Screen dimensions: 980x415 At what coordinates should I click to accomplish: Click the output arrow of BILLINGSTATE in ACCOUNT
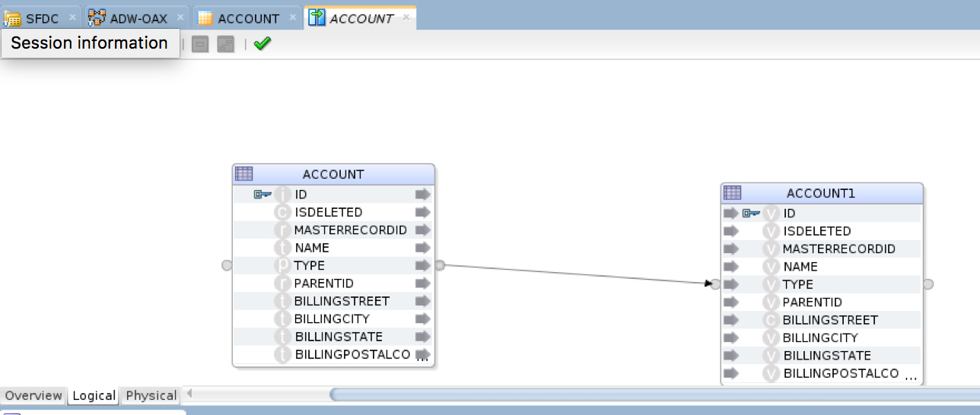click(x=423, y=337)
